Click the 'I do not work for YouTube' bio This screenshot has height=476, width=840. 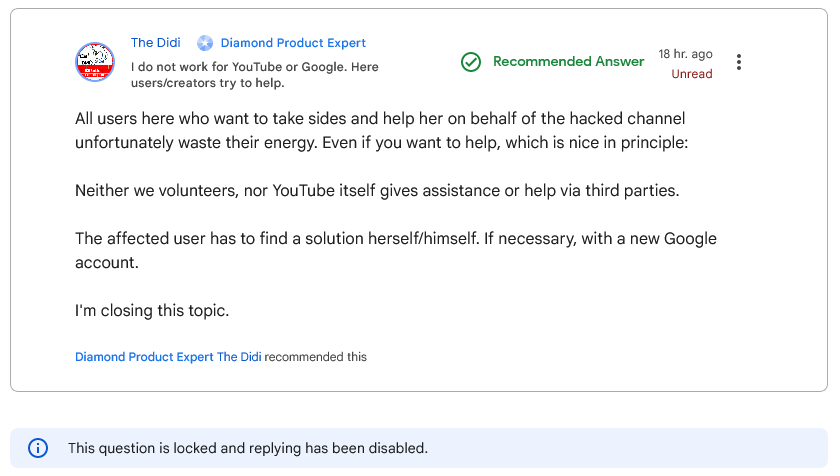coord(254,75)
